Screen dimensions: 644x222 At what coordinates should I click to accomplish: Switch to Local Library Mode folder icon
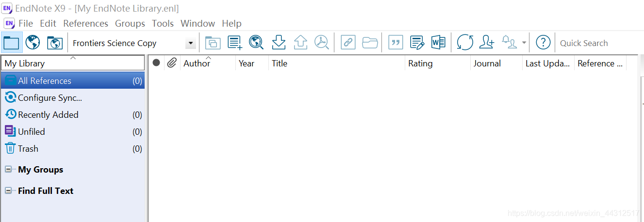[11, 43]
